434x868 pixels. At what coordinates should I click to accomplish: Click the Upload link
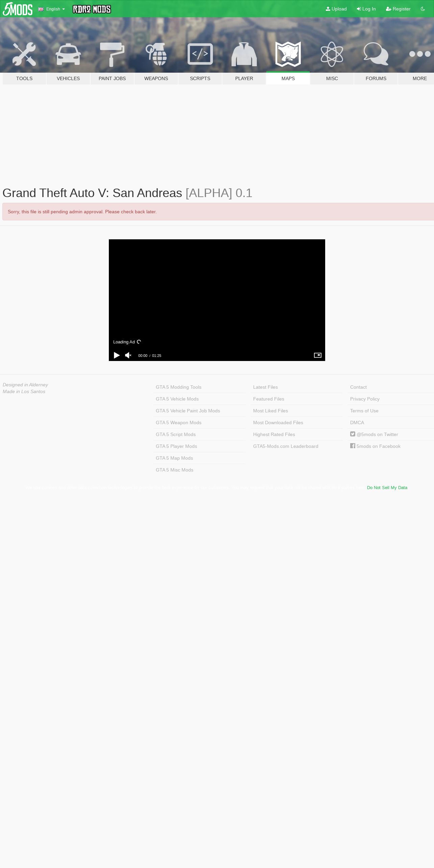(x=336, y=9)
